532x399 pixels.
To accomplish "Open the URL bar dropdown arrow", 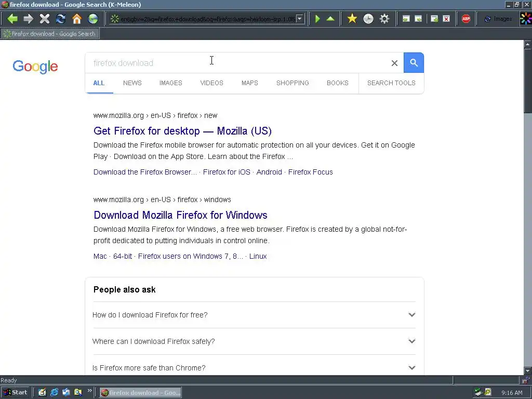I will coord(300,19).
